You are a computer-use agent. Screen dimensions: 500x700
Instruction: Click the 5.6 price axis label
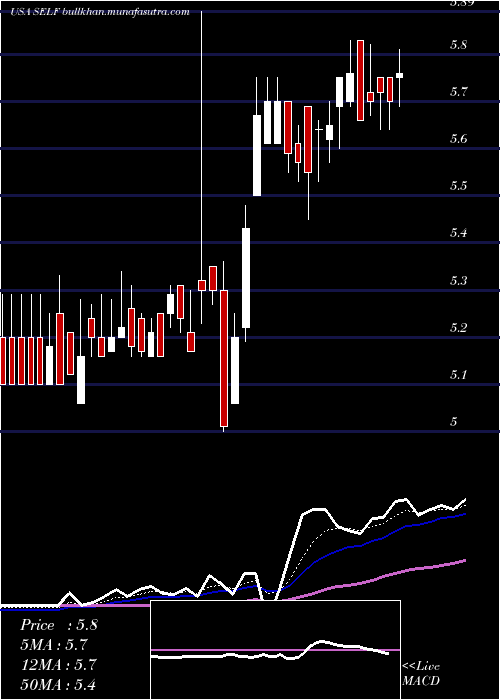[458, 139]
